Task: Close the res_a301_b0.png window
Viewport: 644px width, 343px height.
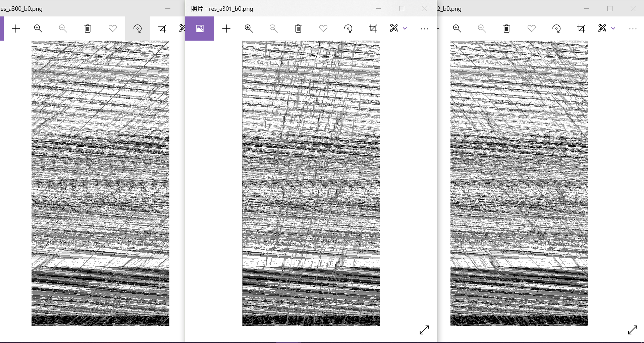Action: click(425, 9)
